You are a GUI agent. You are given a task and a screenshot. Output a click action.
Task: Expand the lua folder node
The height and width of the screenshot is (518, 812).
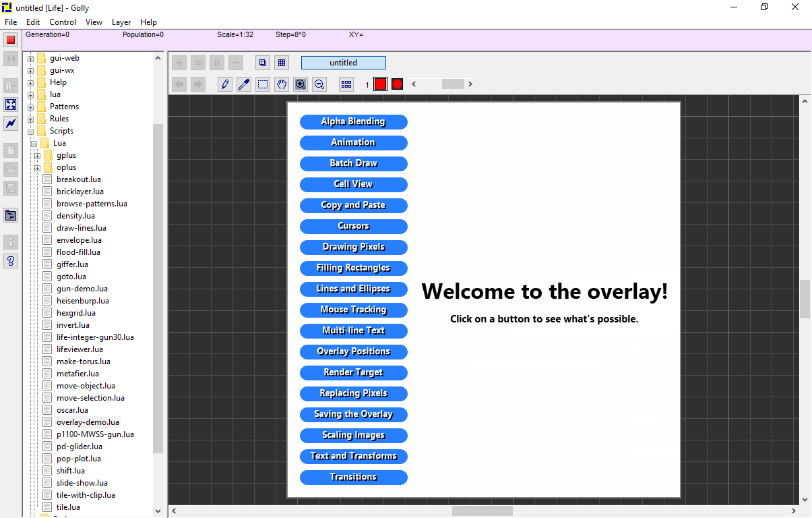click(x=30, y=95)
